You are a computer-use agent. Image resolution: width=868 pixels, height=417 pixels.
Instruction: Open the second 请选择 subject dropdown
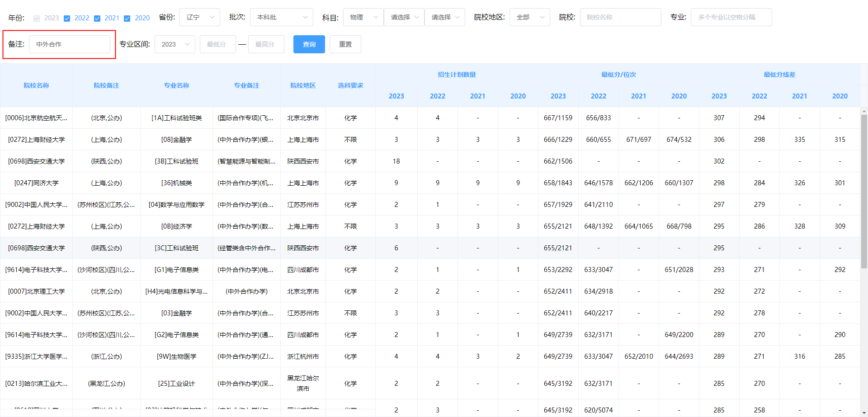(x=444, y=17)
